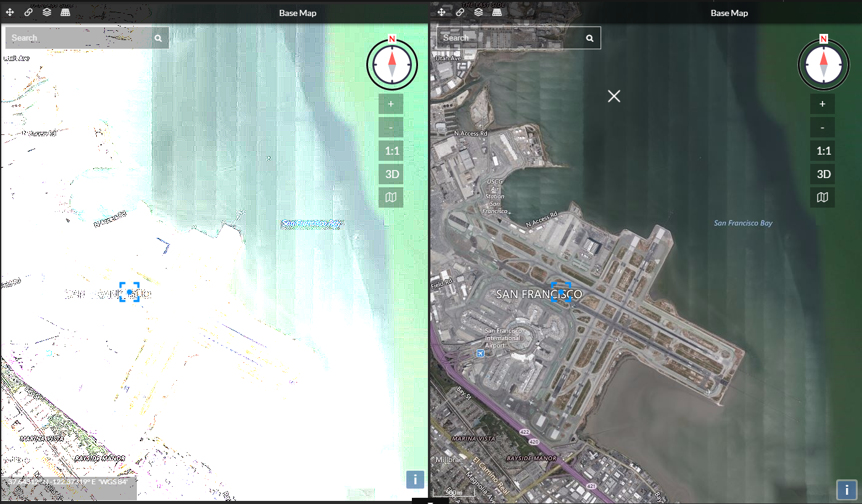Screen dimensions: 862x504
Task: Open basemap picker icon on right map
Action: click(x=823, y=197)
